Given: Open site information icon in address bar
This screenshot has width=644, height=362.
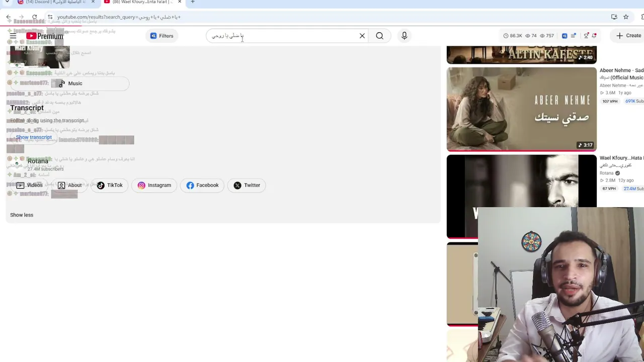Looking at the screenshot, I should [x=50, y=17].
